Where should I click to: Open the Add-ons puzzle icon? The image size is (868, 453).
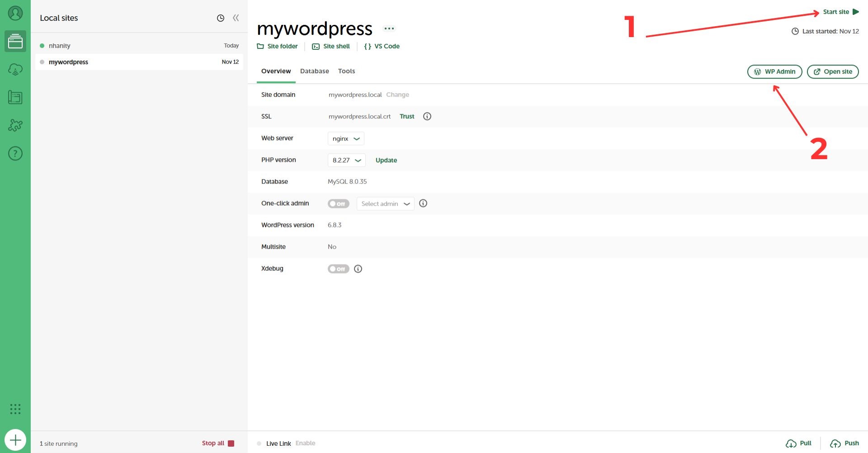(x=15, y=125)
